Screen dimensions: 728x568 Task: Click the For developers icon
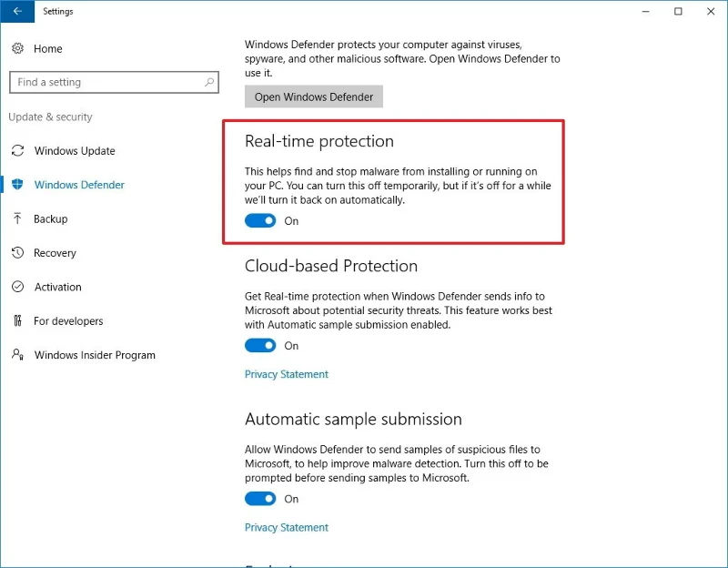coord(15,320)
